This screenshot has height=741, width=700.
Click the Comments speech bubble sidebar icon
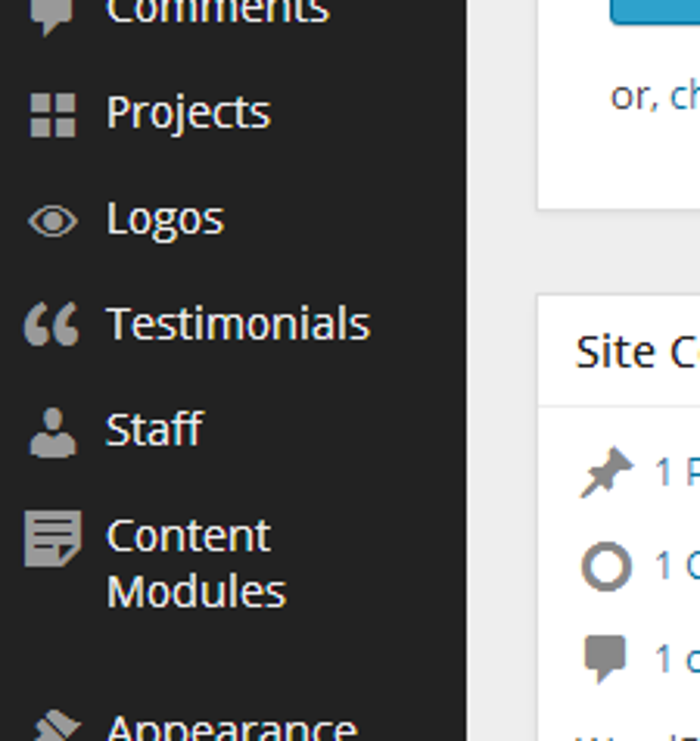(52, 15)
